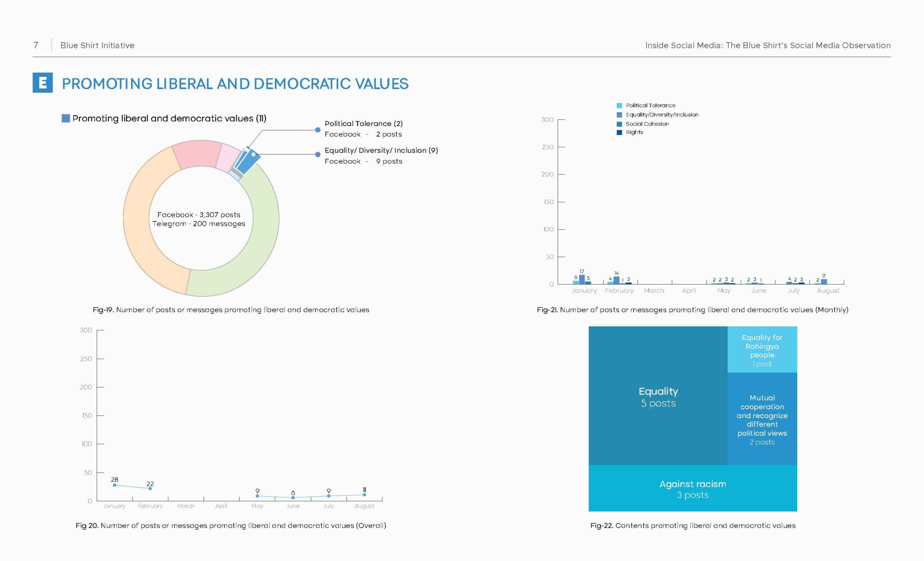Click the 'Promoting liberal and democratic values (11)' swatch
Image resolution: width=924 pixels, height=561 pixels.
click(66, 118)
